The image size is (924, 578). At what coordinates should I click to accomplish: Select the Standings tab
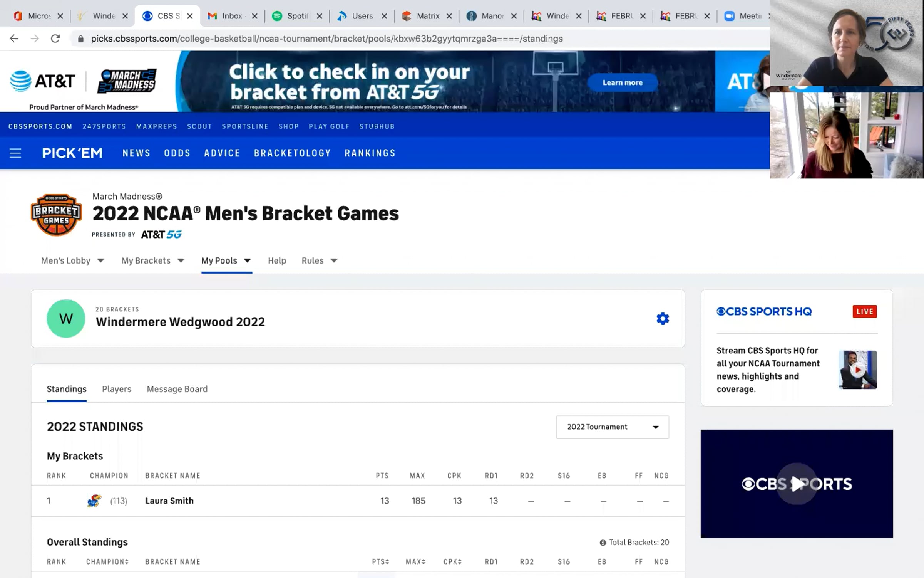point(67,389)
